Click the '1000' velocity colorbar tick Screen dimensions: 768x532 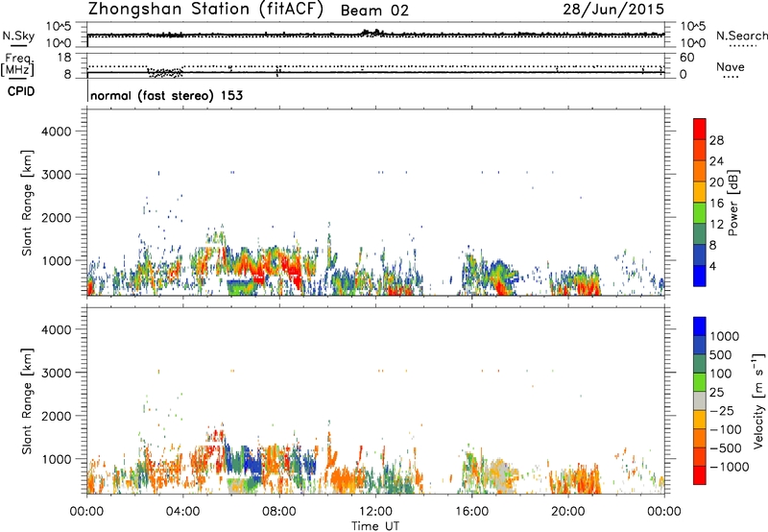pyautogui.click(x=725, y=336)
